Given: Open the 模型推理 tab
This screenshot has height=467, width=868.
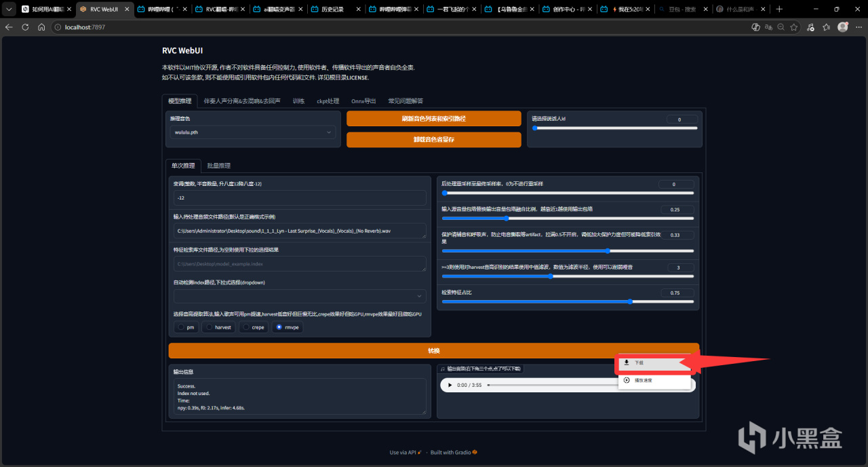Looking at the screenshot, I should pyautogui.click(x=180, y=100).
